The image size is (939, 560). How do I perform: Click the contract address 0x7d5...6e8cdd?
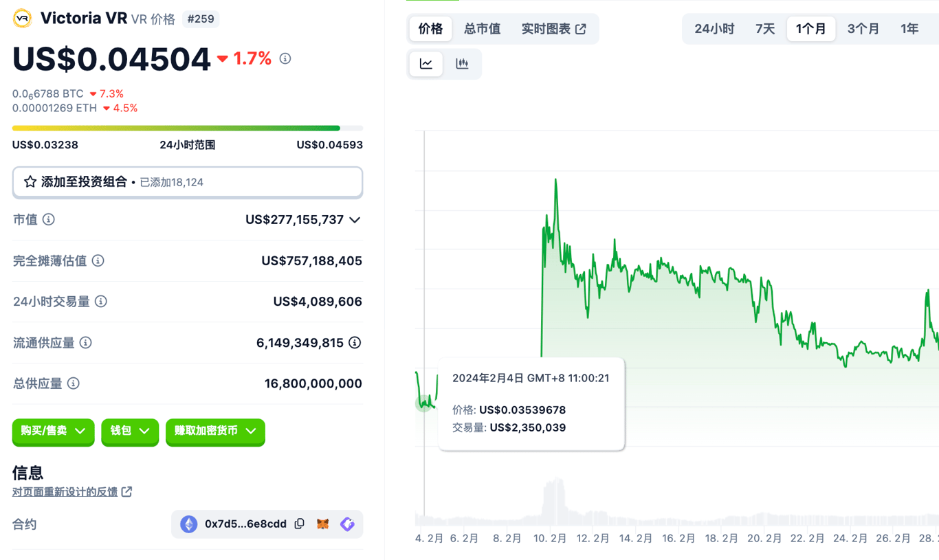245,524
